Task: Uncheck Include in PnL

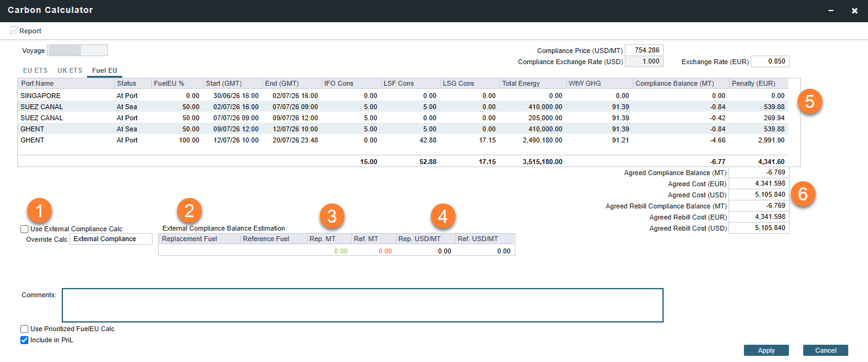Action: pos(25,340)
